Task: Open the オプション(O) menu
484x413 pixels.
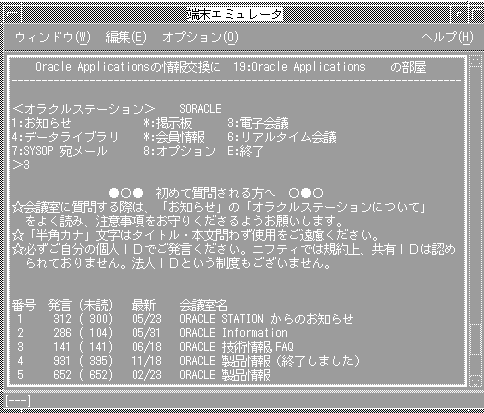Action: pos(200,37)
